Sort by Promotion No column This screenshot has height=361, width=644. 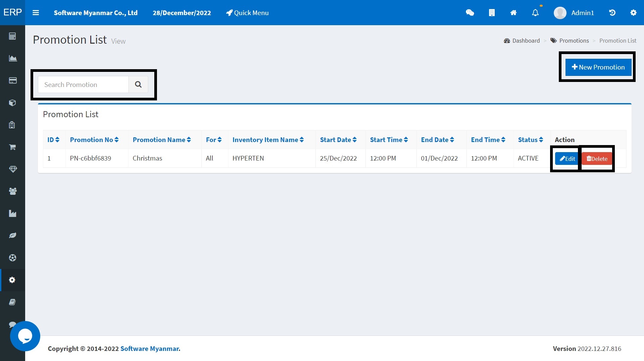tap(94, 140)
